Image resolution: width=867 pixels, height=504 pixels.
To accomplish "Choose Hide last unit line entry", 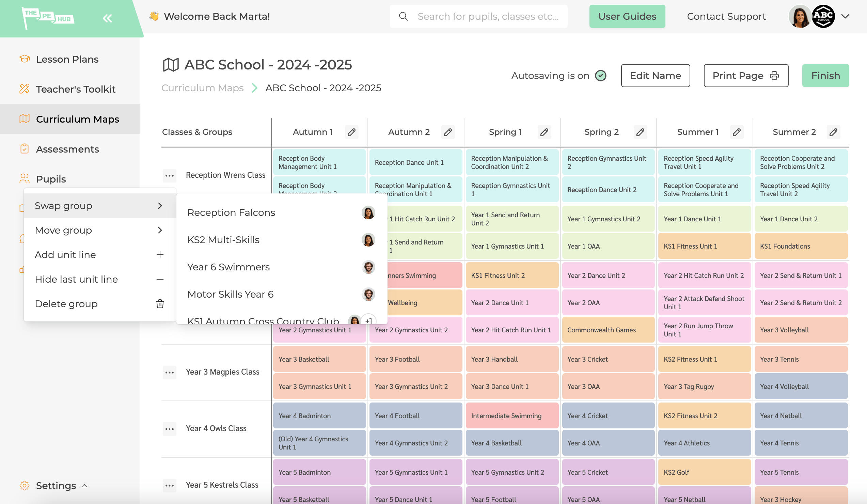I will click(100, 279).
